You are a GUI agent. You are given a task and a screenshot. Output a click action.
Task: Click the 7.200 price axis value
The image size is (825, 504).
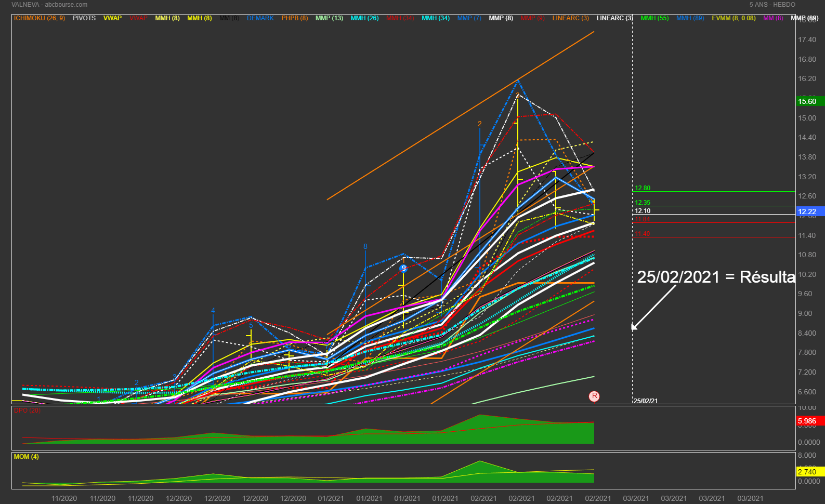807,372
